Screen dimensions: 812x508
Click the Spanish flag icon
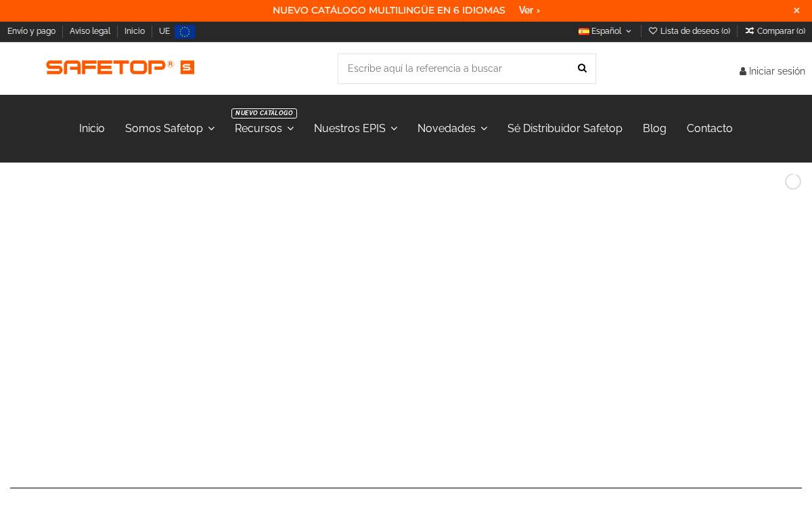point(583,31)
